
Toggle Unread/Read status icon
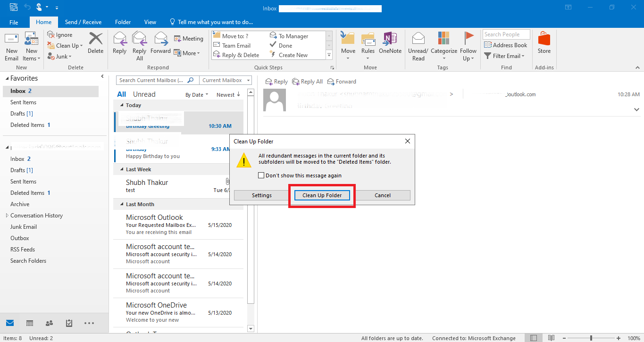click(x=418, y=39)
